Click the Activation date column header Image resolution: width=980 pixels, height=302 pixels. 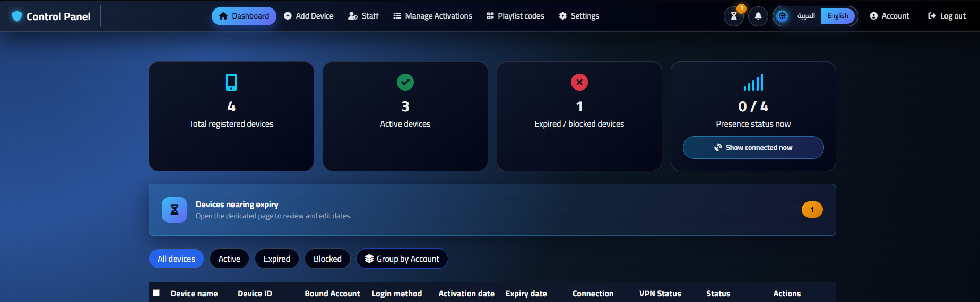coord(466,294)
